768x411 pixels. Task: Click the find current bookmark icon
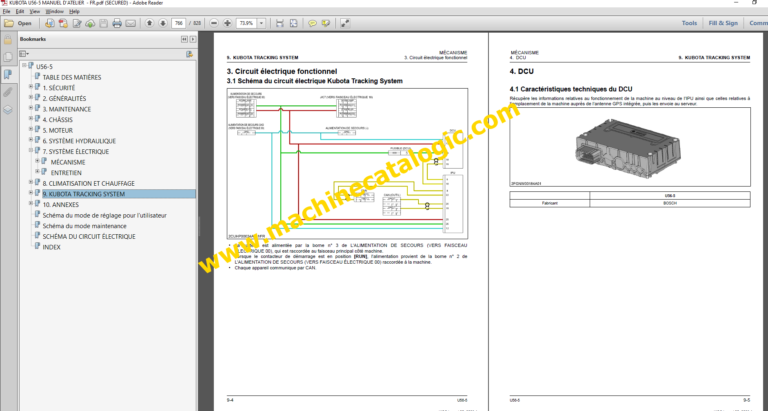click(190, 54)
